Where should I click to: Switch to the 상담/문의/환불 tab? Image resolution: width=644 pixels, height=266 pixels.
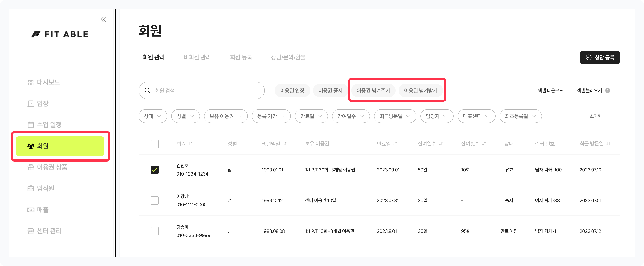(288, 57)
